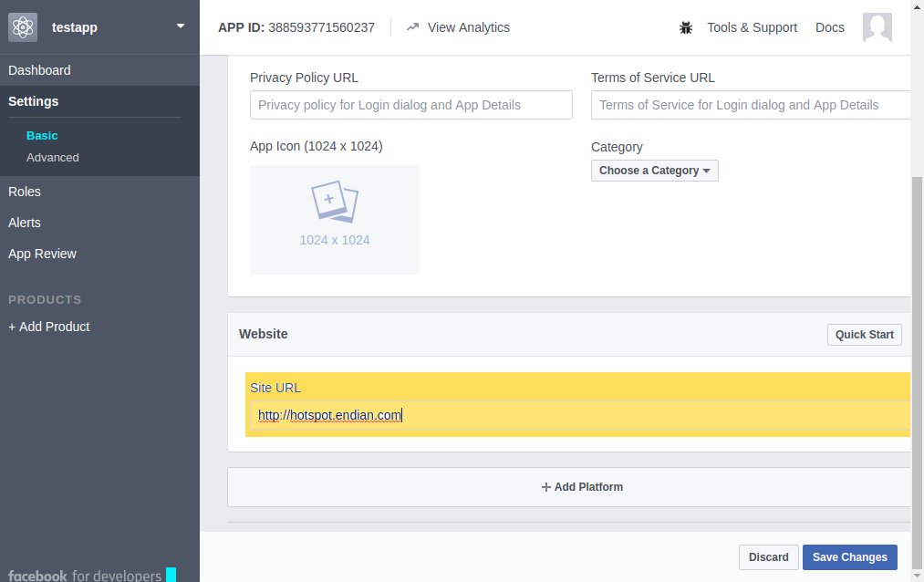Upload an image via the App Icon placeholder
The height and width of the screenshot is (582, 924).
coord(335,219)
